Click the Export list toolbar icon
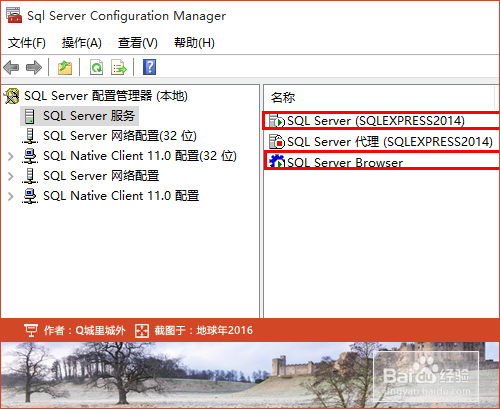Screen dimensions: 500x409 (119, 67)
